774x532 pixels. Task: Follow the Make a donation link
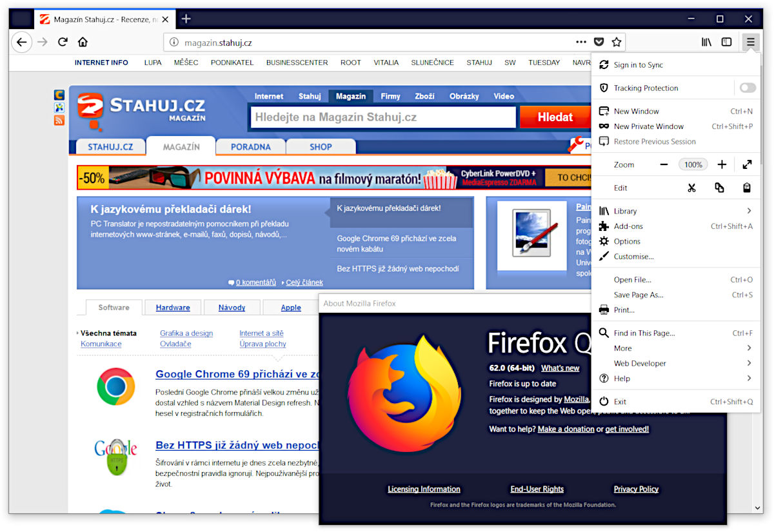[566, 429]
